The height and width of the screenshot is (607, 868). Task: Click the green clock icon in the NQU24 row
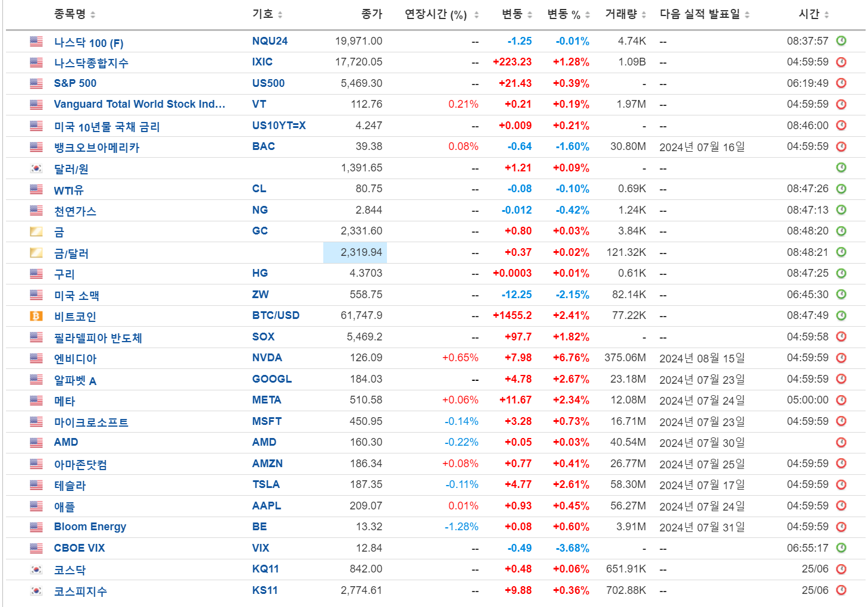(x=841, y=41)
